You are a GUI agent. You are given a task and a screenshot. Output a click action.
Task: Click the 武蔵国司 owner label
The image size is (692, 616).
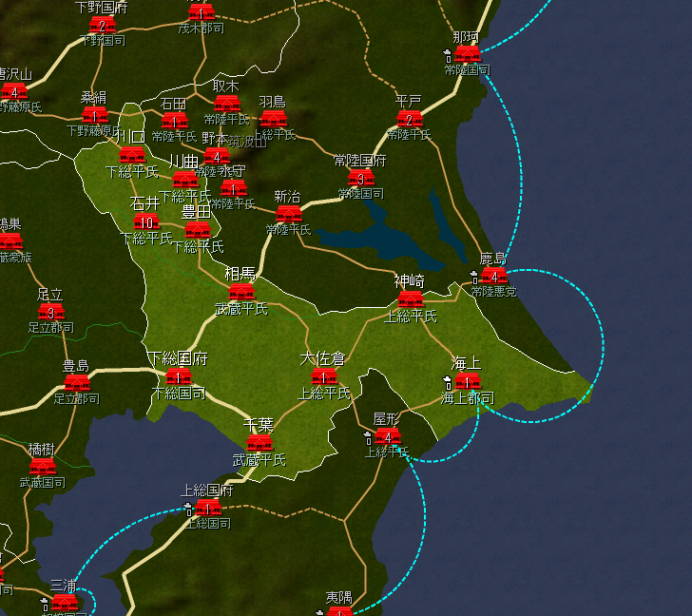pos(43,482)
